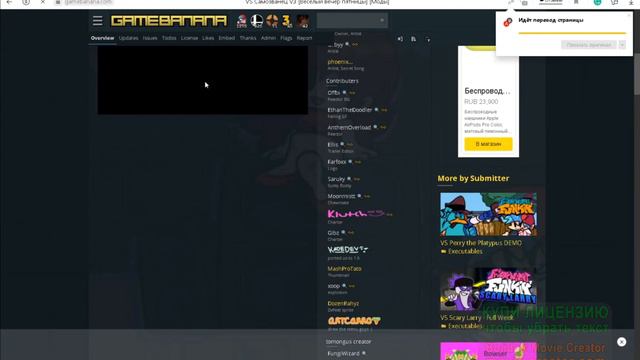
Task: Open the VS Perry the Platypus DEMO thumbnail
Action: pos(488,214)
